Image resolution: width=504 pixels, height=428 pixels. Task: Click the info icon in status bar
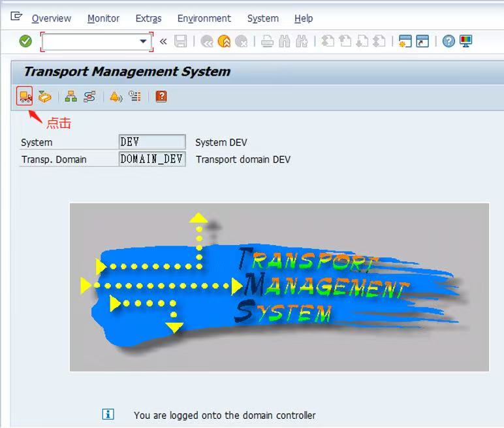108,414
